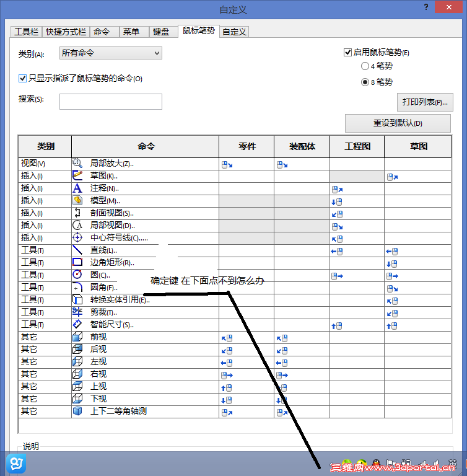Toggle 只显示指派了鼠标笔势的命令 checkbox
The width and height of the screenshot is (467, 476).
click(x=22, y=79)
